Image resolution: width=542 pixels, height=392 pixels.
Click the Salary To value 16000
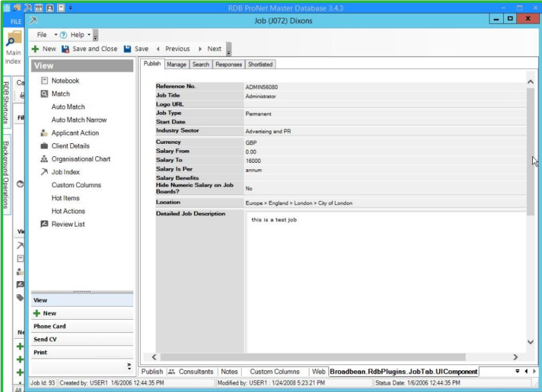tap(253, 161)
